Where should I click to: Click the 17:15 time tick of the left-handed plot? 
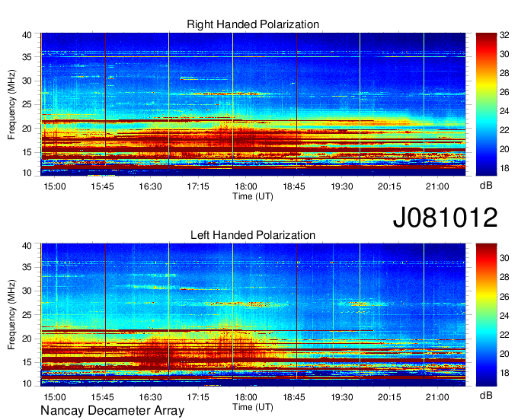(198, 397)
